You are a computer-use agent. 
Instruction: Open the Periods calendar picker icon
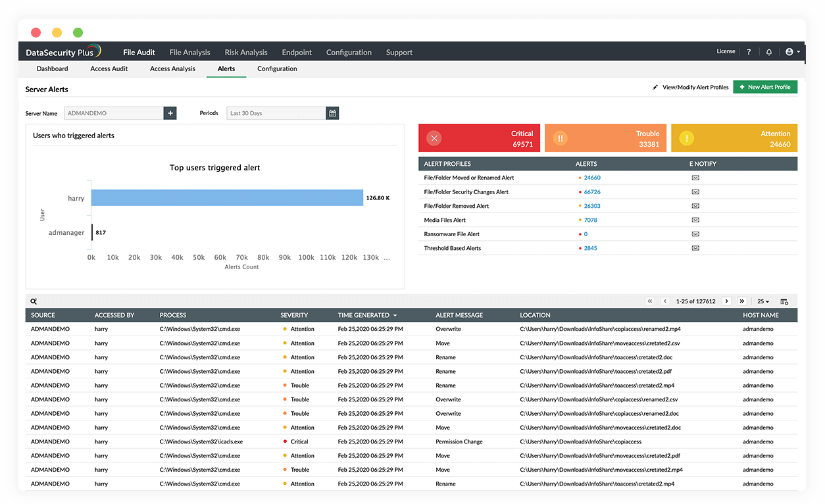[x=333, y=113]
